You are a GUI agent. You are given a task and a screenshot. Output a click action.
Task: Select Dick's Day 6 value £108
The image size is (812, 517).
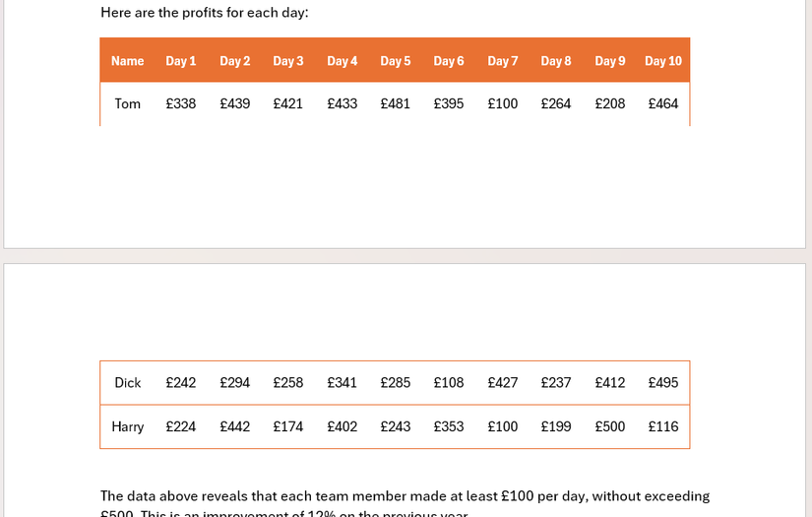449,383
